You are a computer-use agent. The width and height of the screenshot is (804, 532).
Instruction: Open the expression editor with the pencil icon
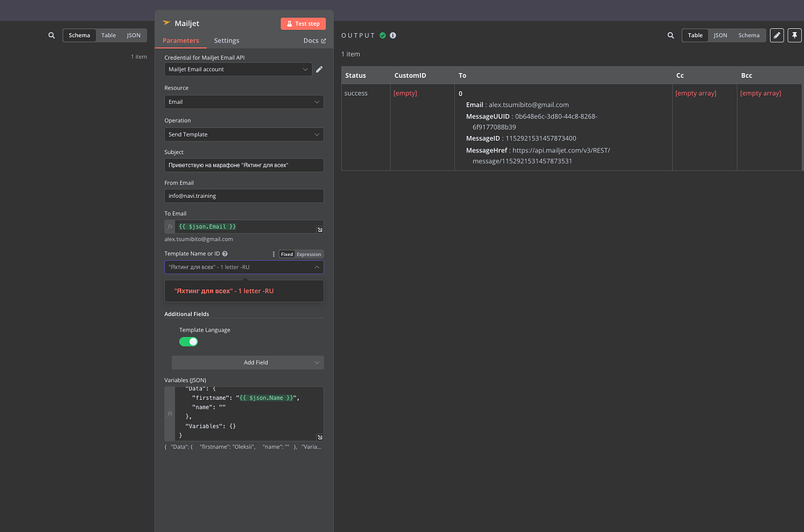pos(775,35)
